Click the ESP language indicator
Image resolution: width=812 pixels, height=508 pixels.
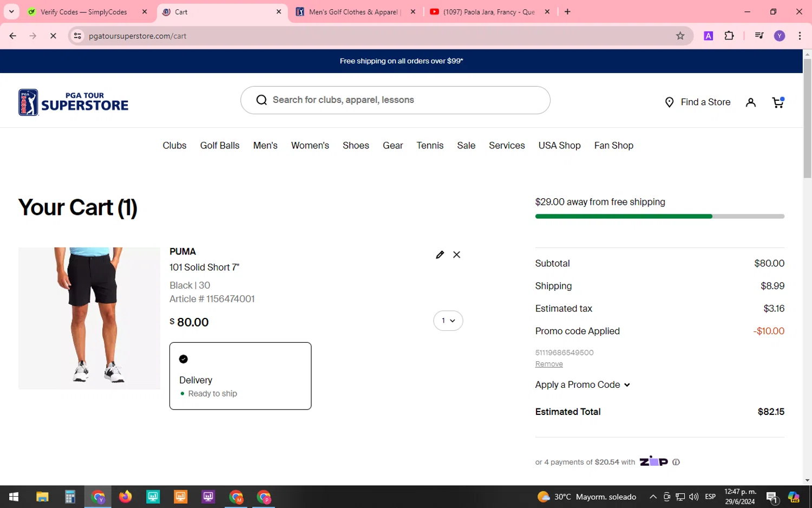[x=710, y=497]
